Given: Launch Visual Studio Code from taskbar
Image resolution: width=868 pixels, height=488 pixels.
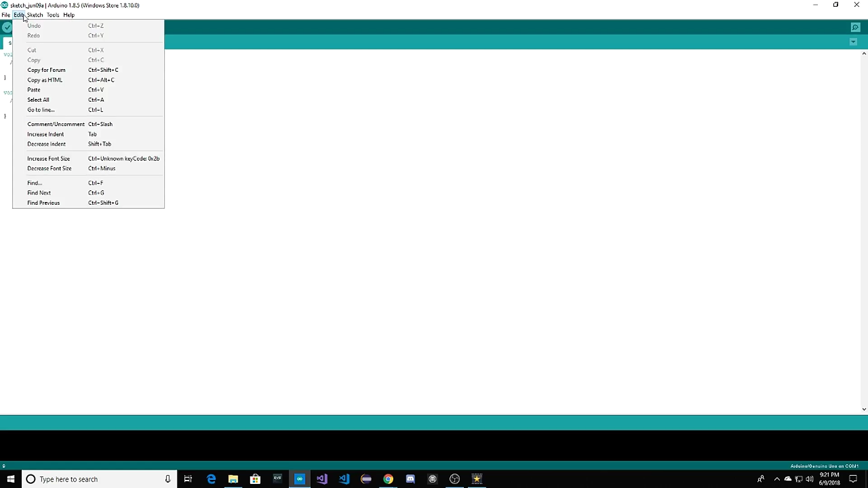Looking at the screenshot, I should click(344, 479).
